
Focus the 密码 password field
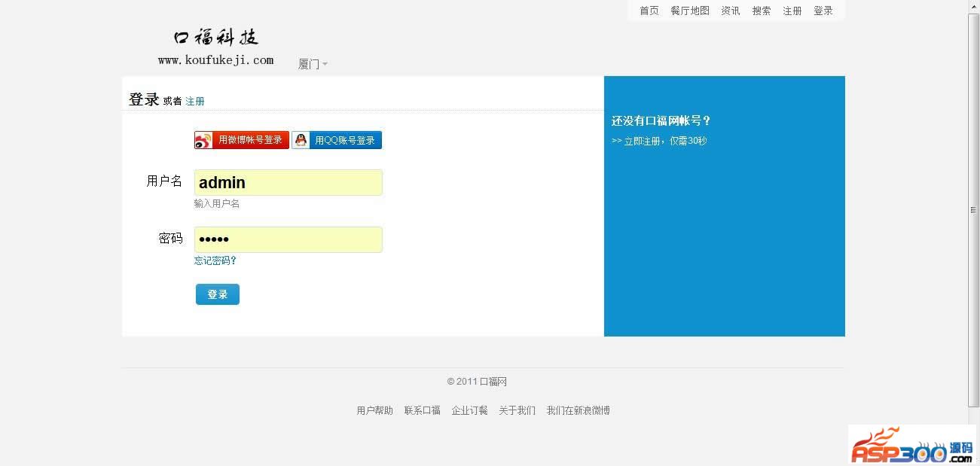pos(289,239)
